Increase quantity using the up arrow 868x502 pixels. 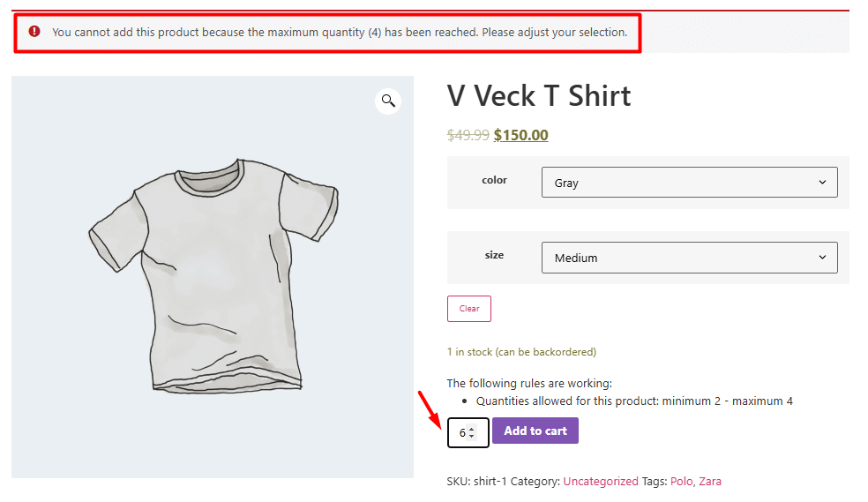(472, 429)
